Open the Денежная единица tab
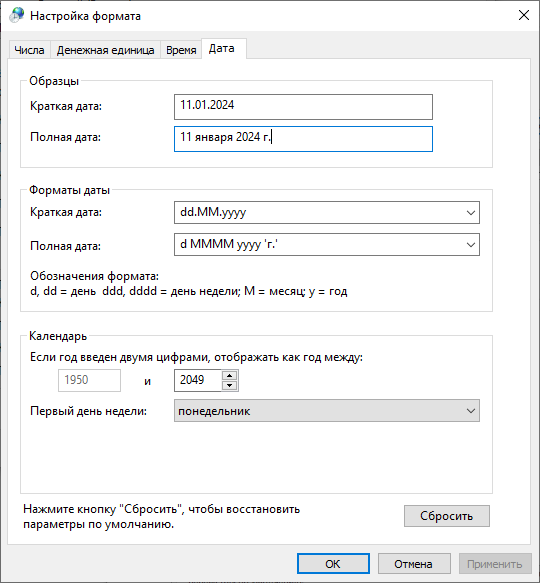 pos(106,50)
